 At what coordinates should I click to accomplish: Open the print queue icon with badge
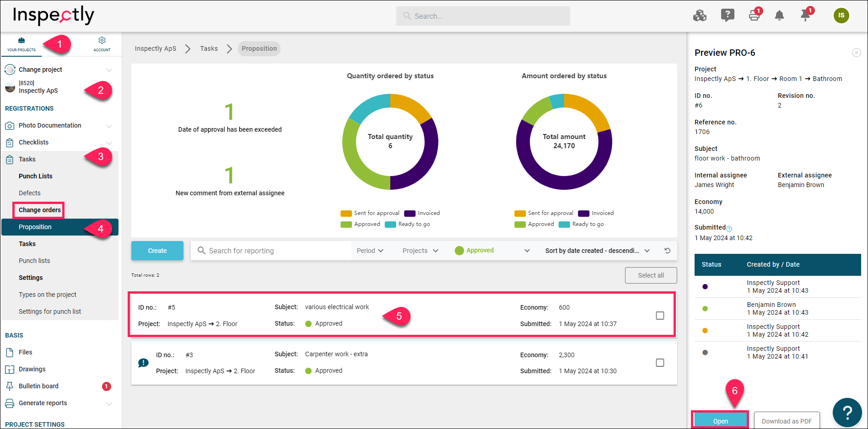tap(755, 16)
